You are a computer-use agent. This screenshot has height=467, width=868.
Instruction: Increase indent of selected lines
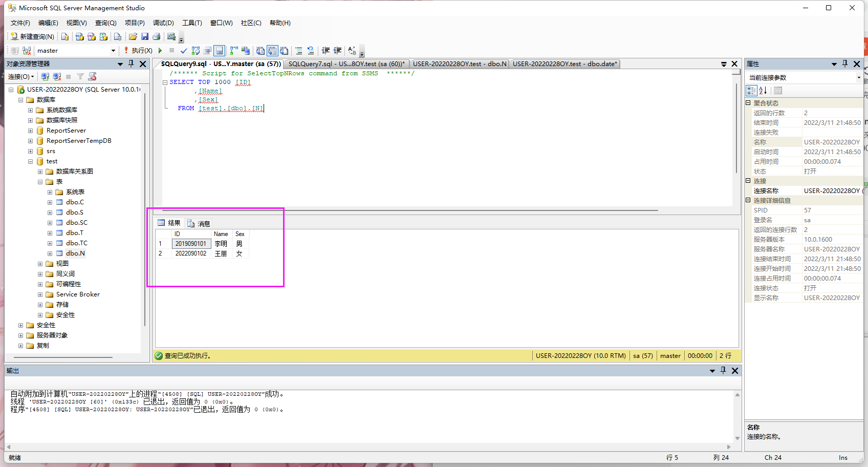pyautogui.click(x=337, y=51)
